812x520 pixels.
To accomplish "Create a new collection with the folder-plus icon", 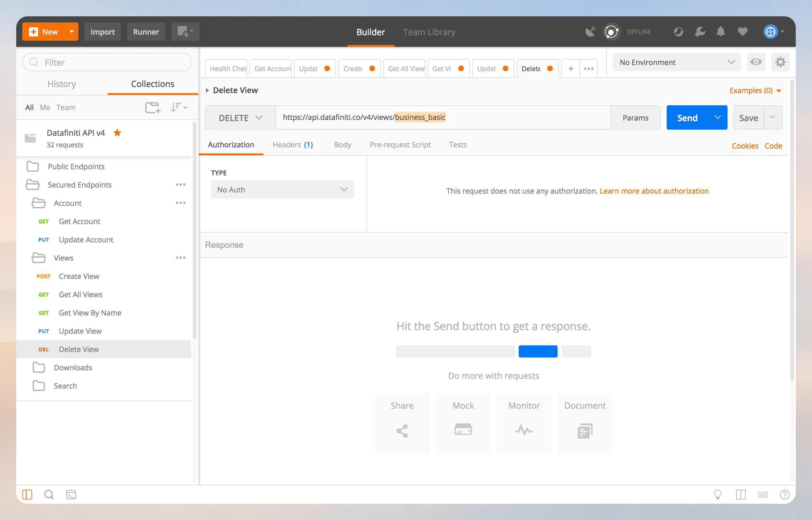I will [x=152, y=107].
